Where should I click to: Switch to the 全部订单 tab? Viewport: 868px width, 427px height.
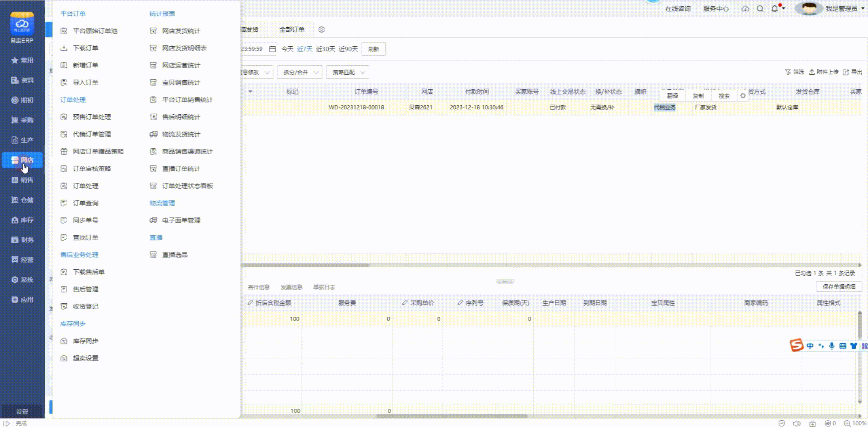[x=292, y=30]
